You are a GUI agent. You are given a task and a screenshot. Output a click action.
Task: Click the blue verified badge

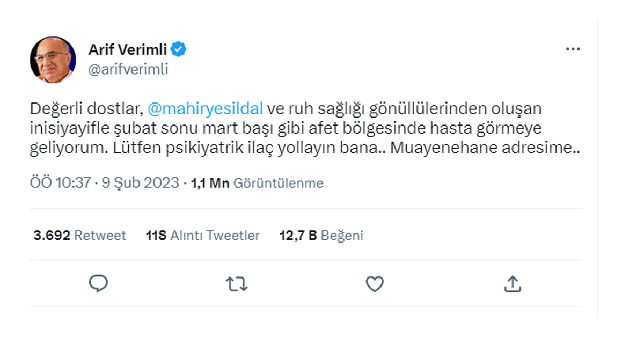tap(179, 50)
